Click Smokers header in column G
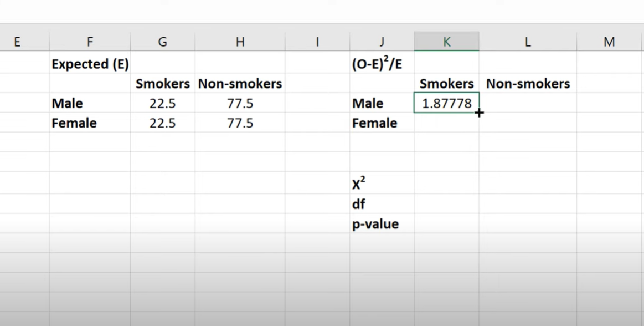 click(162, 84)
